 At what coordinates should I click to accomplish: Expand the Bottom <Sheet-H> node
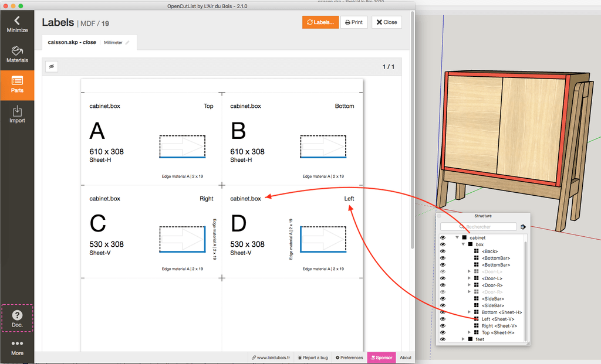tap(469, 312)
